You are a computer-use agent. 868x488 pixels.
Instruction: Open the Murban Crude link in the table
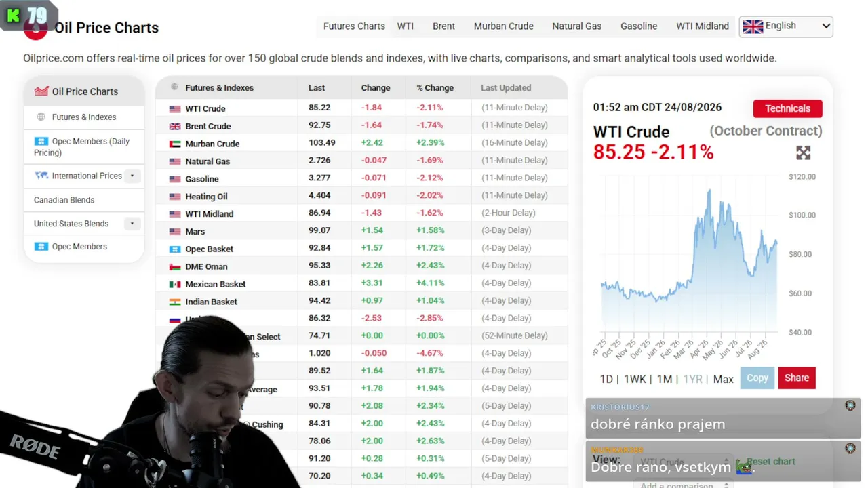pos(212,144)
